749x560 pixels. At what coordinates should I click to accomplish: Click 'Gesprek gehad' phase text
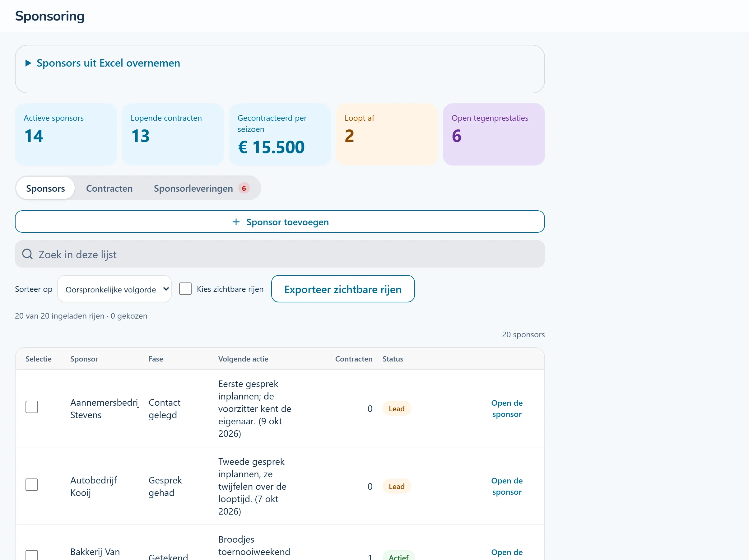165,487
